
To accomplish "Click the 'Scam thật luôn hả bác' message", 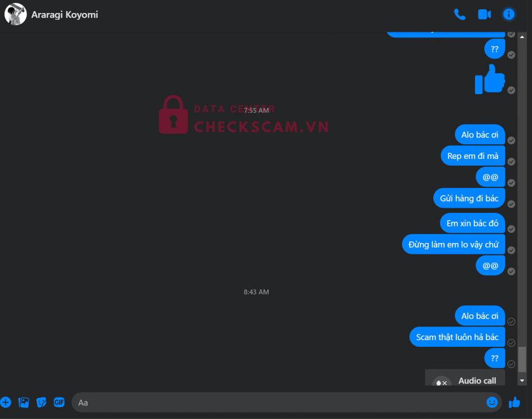I will coord(457,337).
